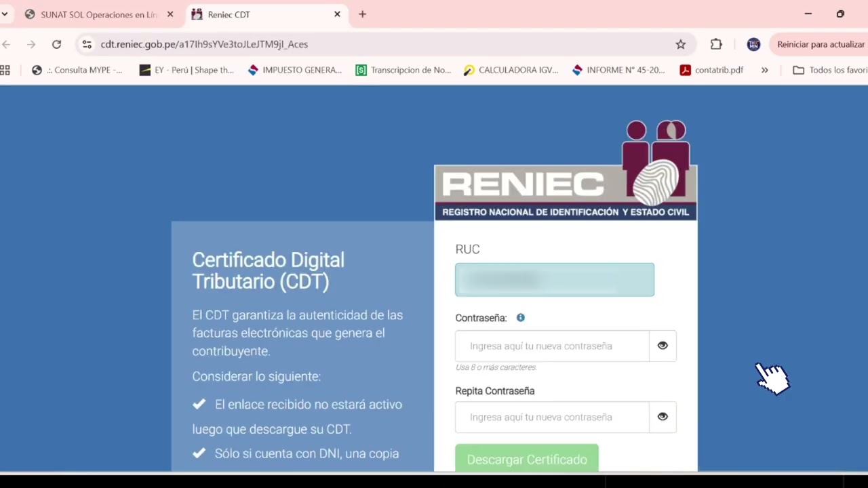Open the browser profile avatar
This screenshot has height=488, width=868.
click(x=753, y=44)
